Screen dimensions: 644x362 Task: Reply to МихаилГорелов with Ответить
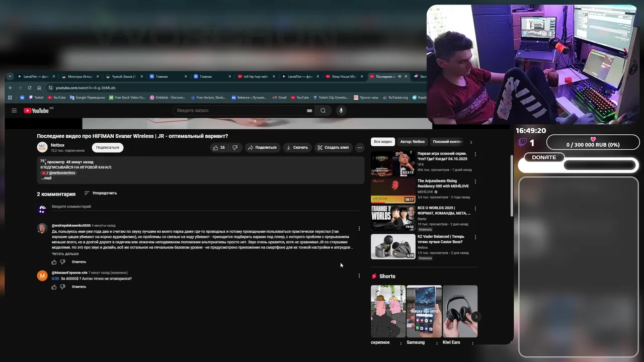click(79, 287)
